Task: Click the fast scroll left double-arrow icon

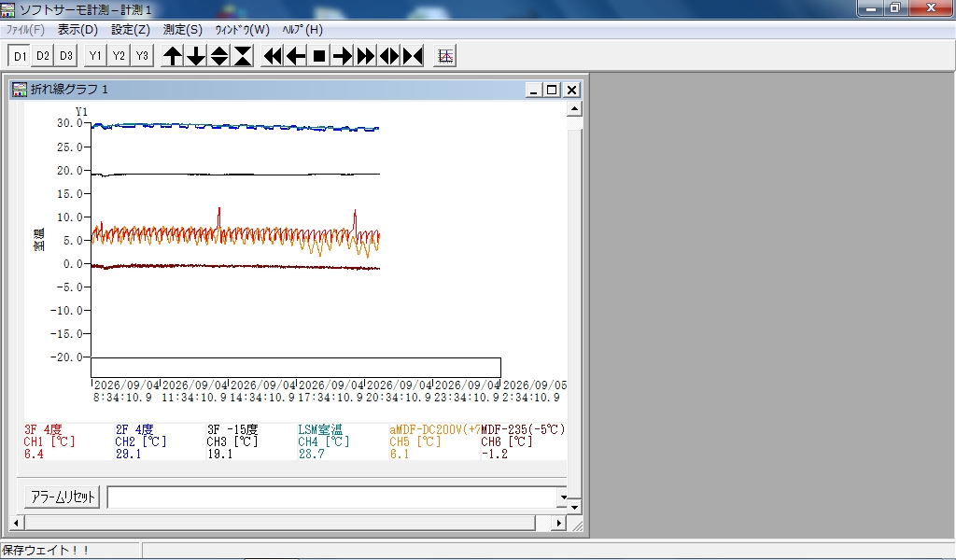Action: 273,56
